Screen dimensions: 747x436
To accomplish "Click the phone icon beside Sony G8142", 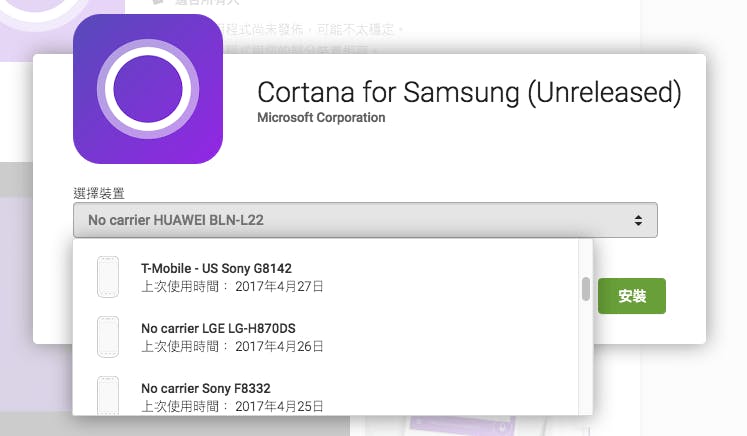I will pos(108,277).
